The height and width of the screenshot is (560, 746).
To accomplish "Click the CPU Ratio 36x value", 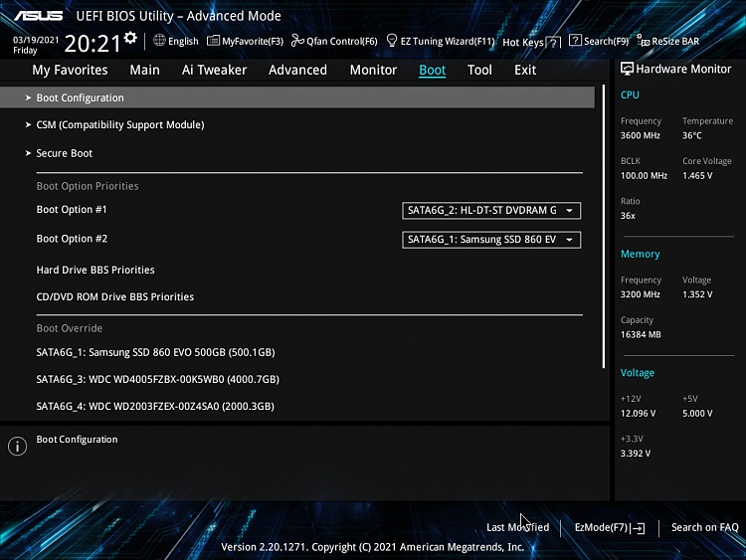I will (628, 216).
